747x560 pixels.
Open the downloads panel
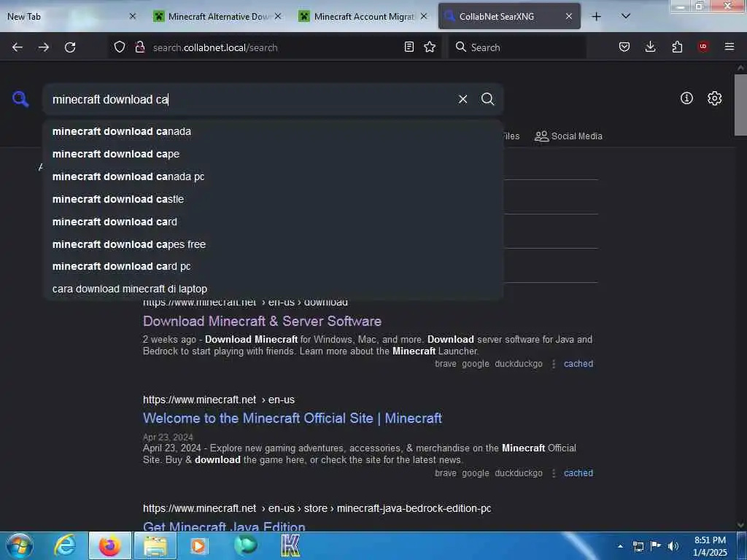coord(650,47)
